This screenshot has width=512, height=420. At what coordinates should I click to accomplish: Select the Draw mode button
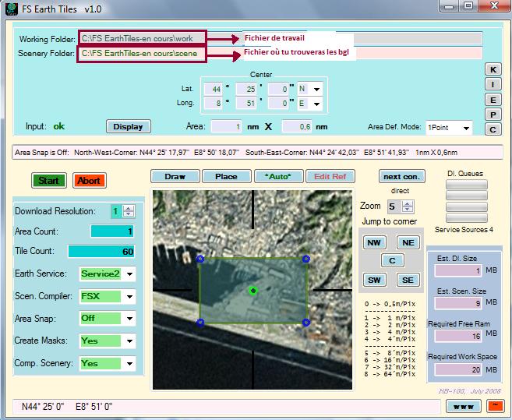pyautogui.click(x=175, y=177)
